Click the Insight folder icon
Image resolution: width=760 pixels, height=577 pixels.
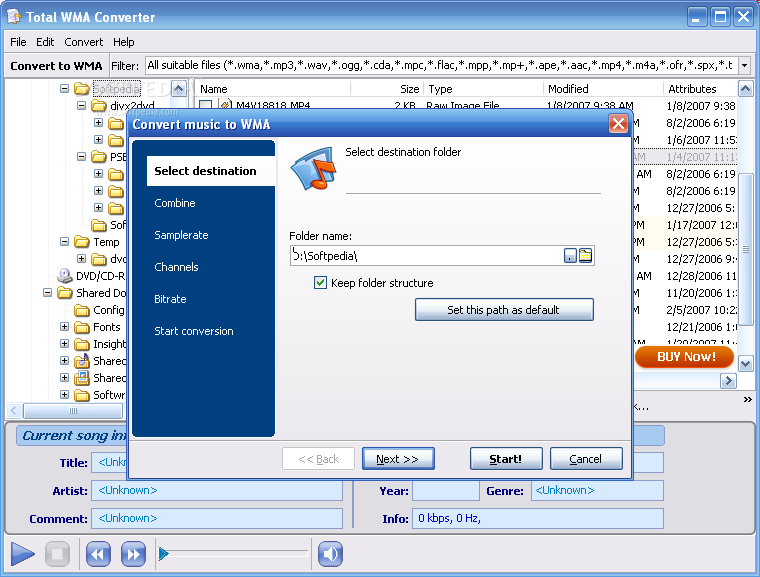coord(82,344)
